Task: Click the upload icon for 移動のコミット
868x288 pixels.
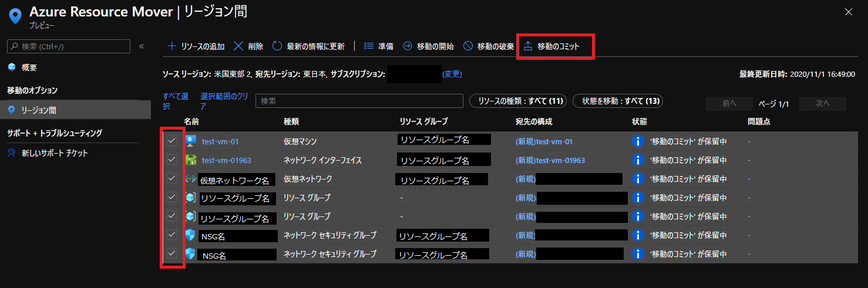Action: (527, 46)
